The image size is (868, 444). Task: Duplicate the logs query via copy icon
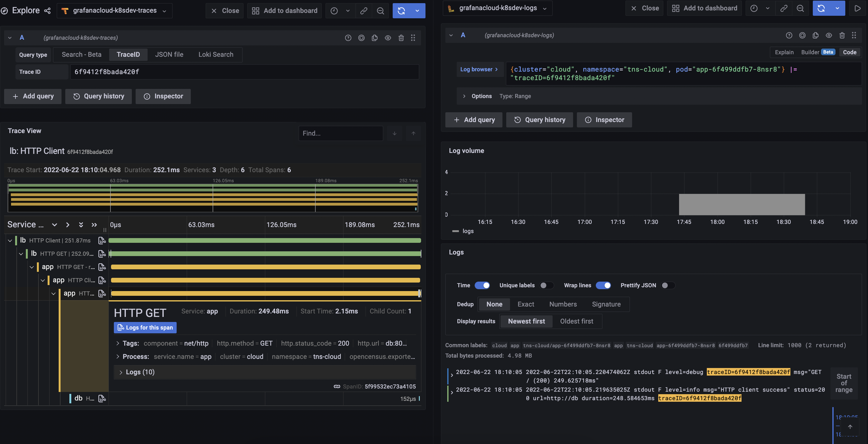coord(815,35)
